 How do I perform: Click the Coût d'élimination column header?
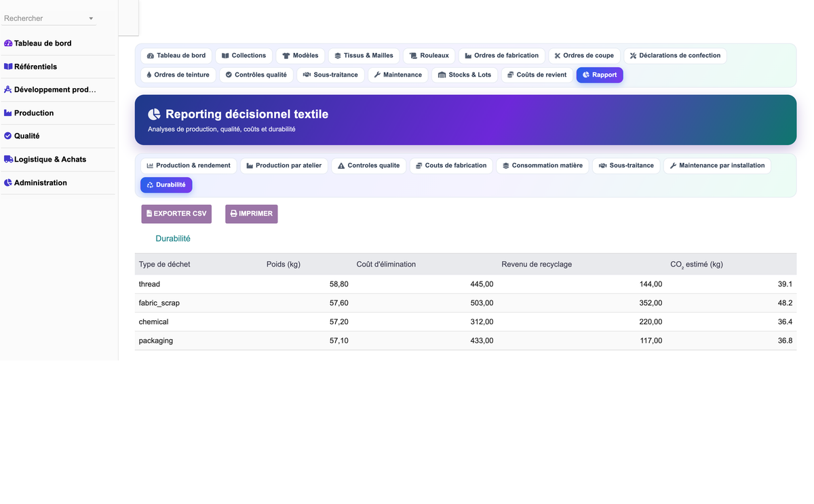coord(386,265)
